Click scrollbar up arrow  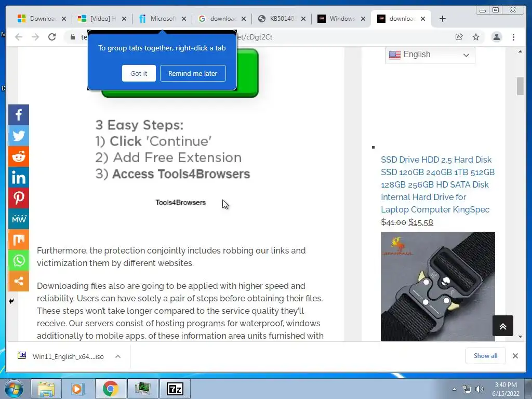520,52
